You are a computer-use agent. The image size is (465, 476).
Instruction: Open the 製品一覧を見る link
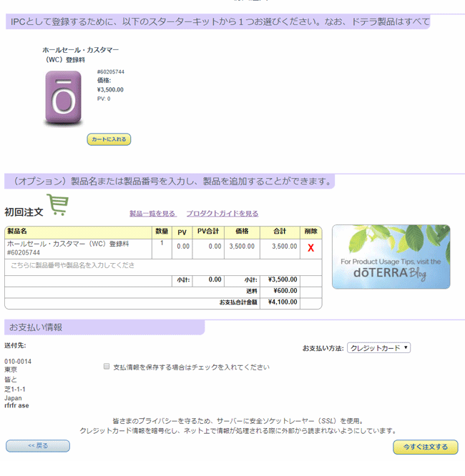[x=152, y=214]
